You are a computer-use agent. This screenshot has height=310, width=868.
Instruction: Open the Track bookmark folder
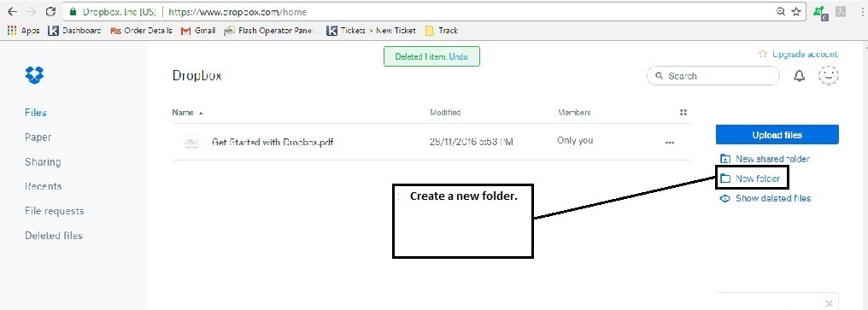click(441, 31)
